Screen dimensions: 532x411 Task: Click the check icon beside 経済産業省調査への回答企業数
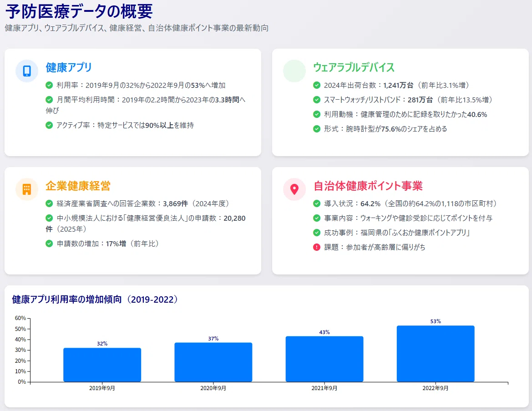point(49,203)
